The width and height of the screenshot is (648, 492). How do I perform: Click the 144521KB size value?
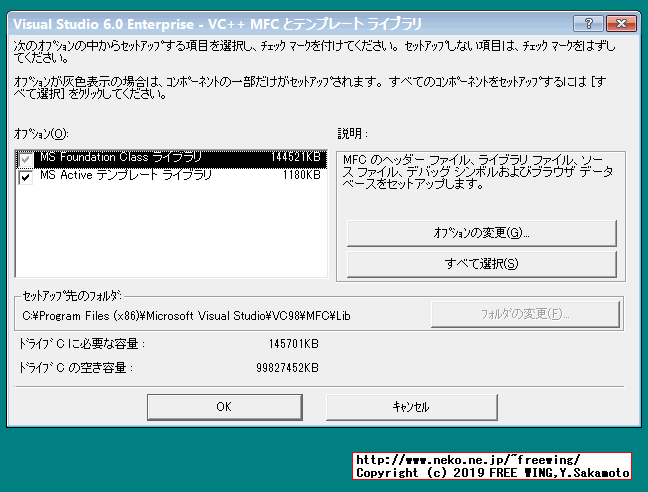295,157
